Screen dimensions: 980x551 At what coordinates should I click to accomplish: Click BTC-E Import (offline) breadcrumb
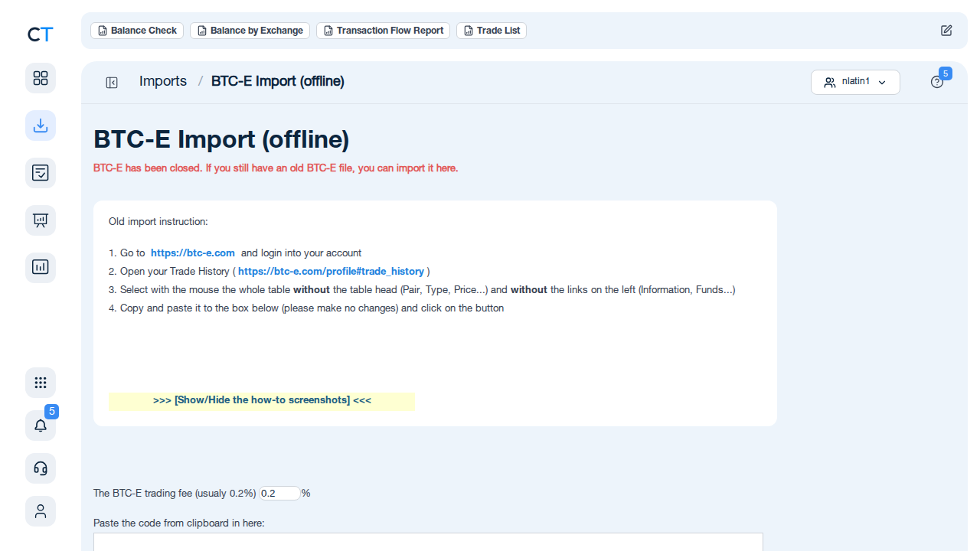[x=278, y=81]
